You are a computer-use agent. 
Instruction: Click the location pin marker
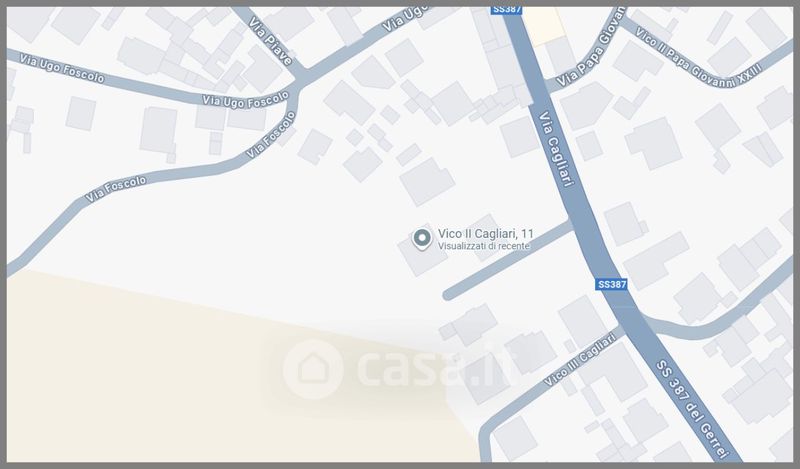(421, 238)
